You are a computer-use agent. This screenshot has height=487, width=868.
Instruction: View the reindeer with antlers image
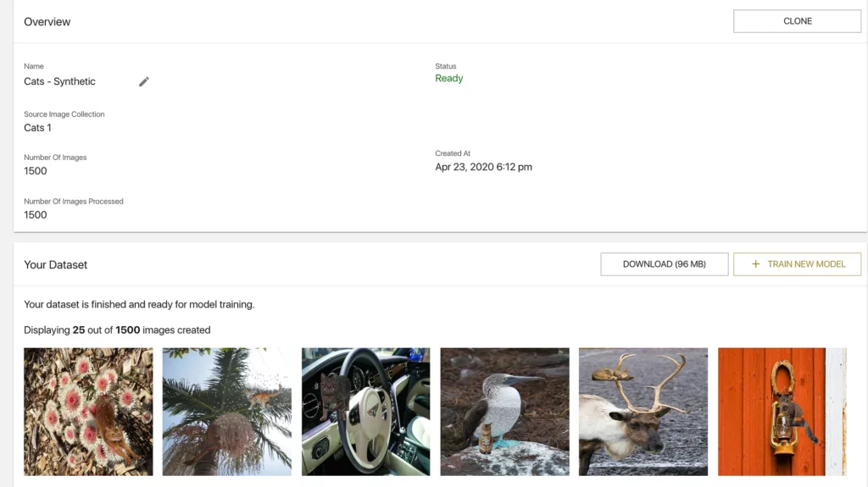643,412
